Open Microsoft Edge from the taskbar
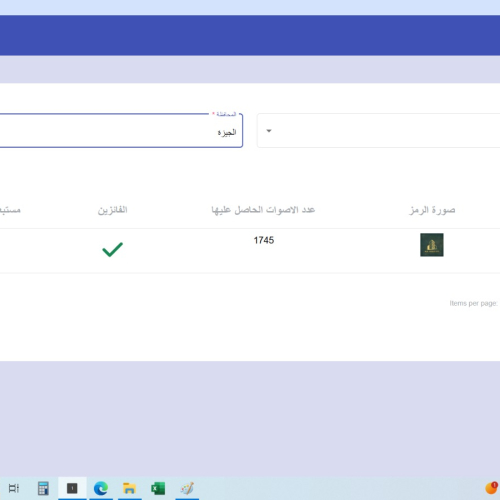 [101, 489]
